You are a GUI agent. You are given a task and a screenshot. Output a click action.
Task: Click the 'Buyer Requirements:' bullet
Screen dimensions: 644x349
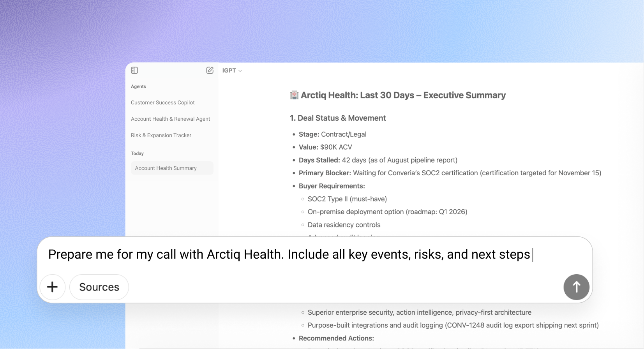point(332,186)
